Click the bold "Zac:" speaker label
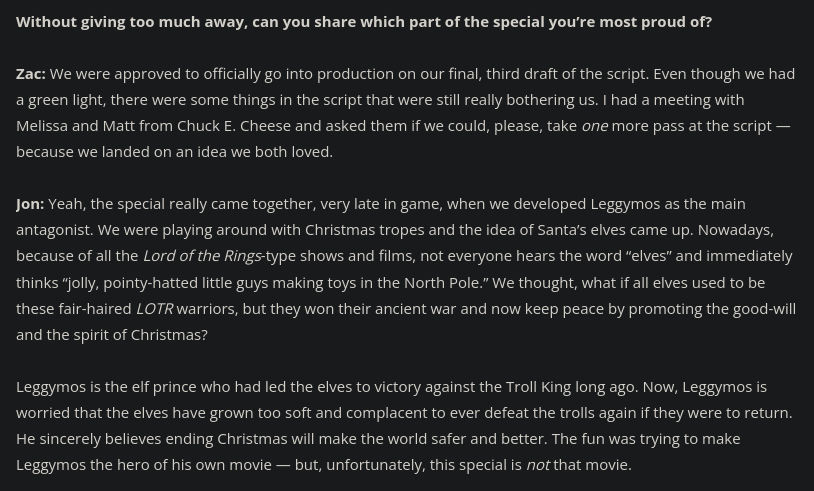This screenshot has width=814, height=491. click(x=30, y=73)
